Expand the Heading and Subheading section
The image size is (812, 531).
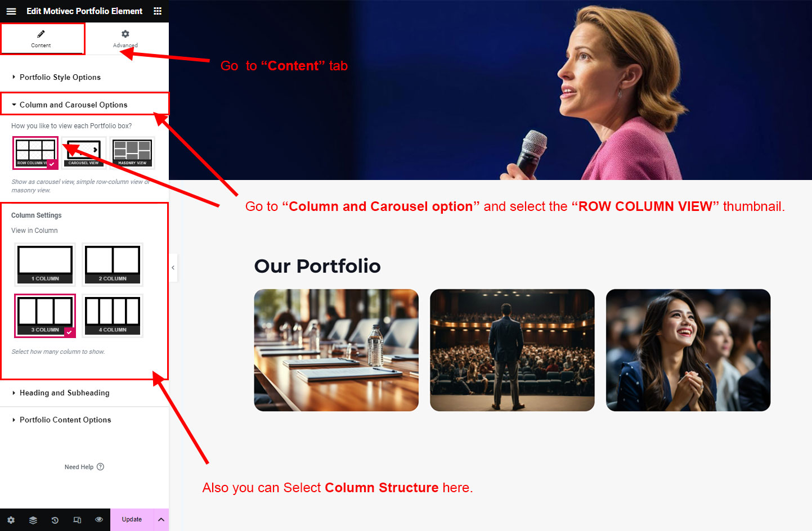[x=64, y=393]
